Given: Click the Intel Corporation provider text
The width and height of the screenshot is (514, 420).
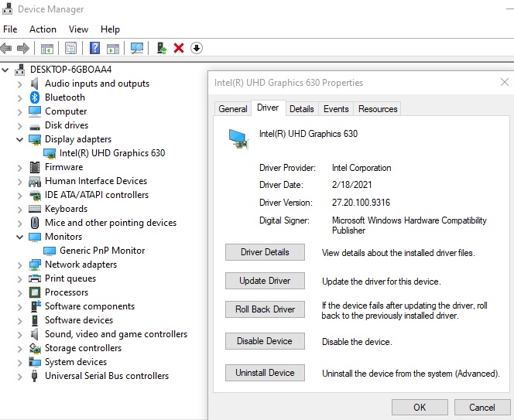Looking at the screenshot, I should click(x=362, y=168).
